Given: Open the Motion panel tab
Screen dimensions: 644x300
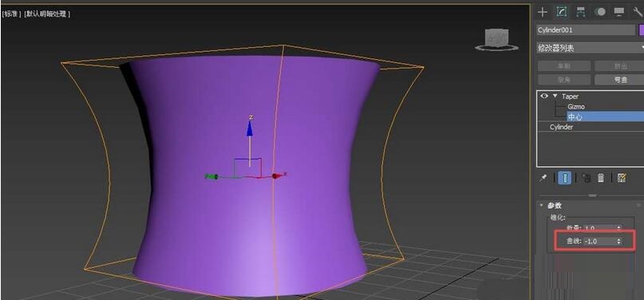Looking at the screenshot, I should [600, 12].
